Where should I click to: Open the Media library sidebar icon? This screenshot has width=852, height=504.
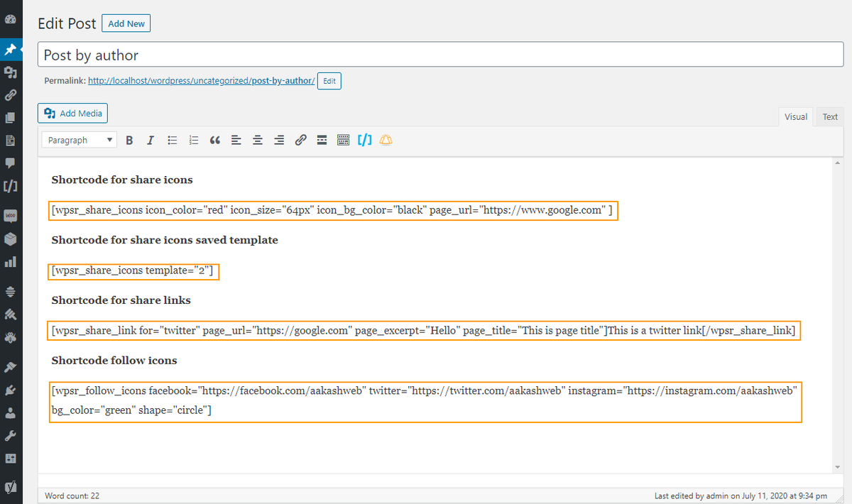point(11,72)
